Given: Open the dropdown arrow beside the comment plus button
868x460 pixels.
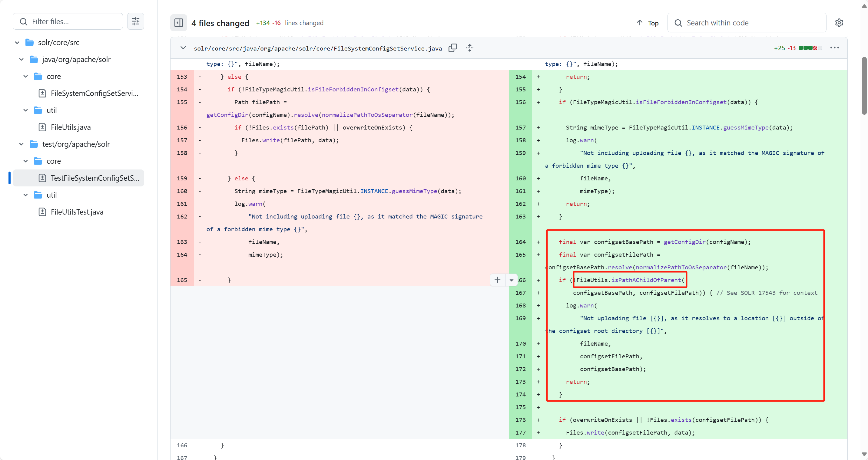Looking at the screenshot, I should point(511,280).
